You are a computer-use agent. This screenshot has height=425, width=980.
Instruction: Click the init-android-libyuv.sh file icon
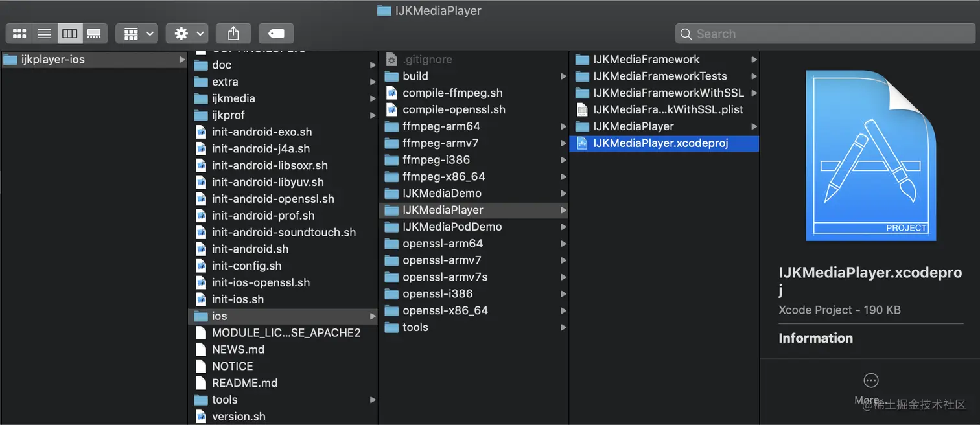[x=200, y=182]
